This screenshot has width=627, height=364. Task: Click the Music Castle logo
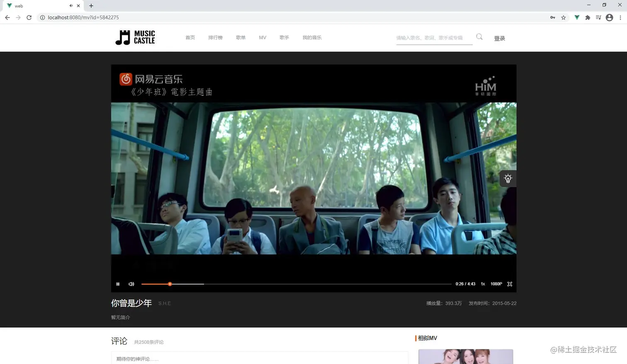click(x=135, y=37)
